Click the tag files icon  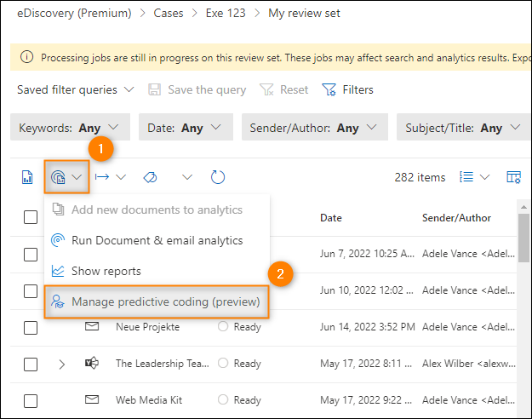click(151, 177)
